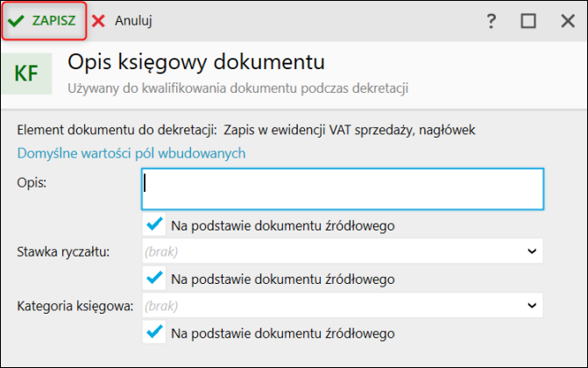The width and height of the screenshot is (588, 368).
Task: Open help with the question mark icon
Action: 492,21
